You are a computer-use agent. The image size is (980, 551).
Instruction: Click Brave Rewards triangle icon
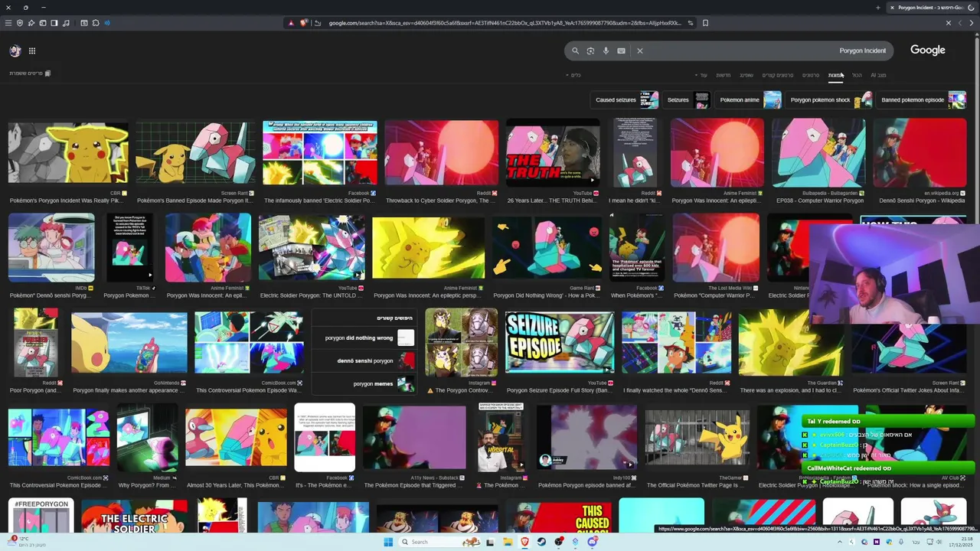291,23
